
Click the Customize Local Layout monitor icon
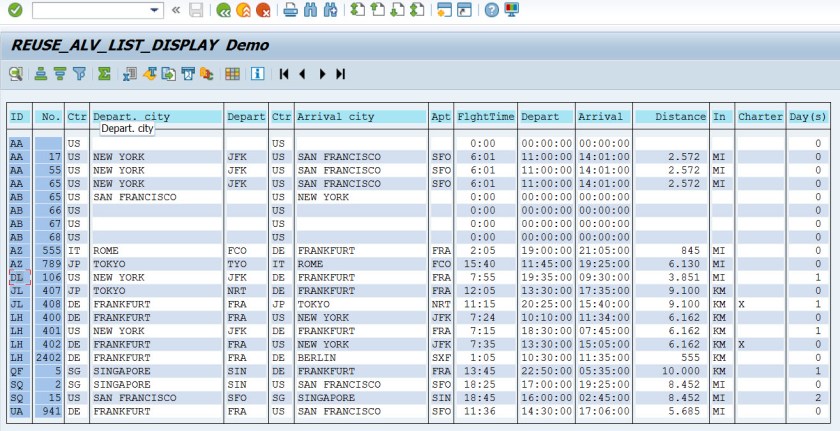[x=512, y=10]
